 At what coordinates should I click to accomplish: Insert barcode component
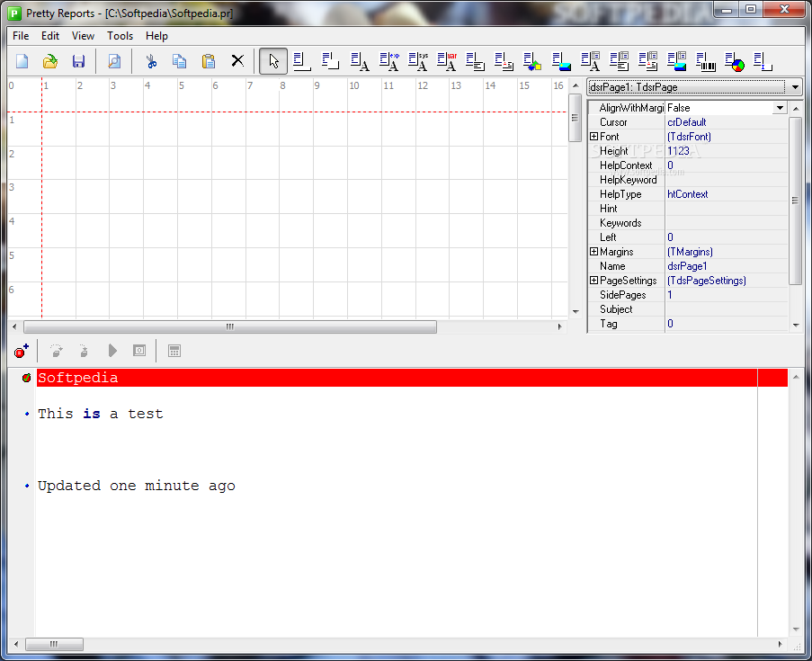click(x=705, y=62)
